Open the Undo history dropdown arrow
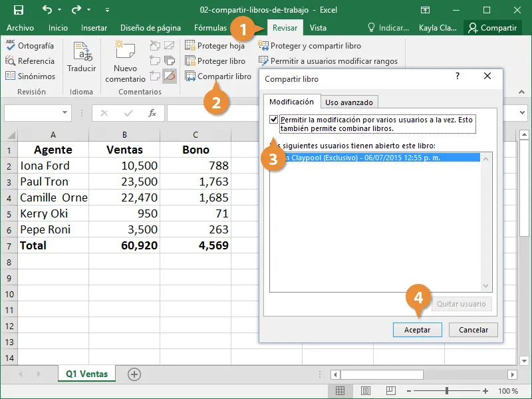The width and height of the screenshot is (532, 399). (x=61, y=11)
